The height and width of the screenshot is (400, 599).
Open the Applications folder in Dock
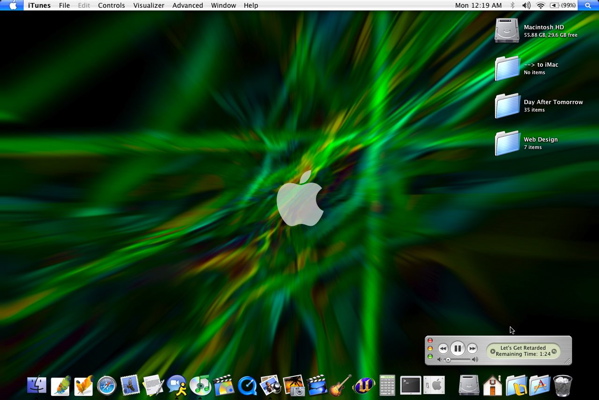539,385
